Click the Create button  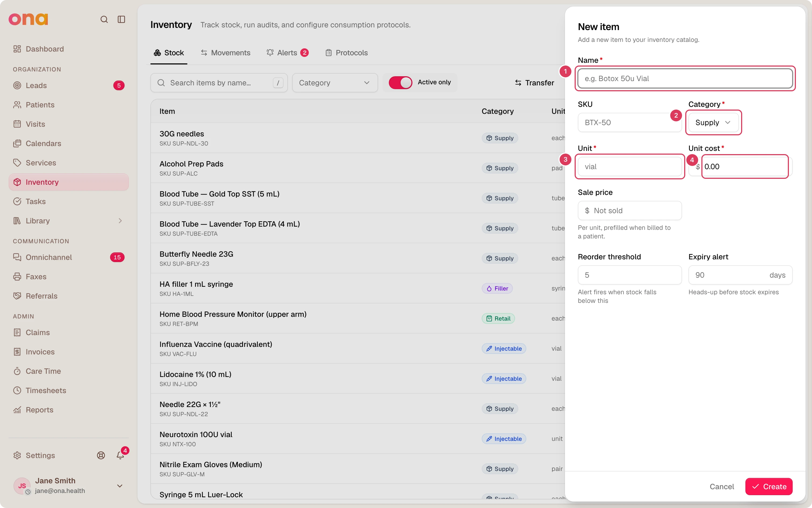click(769, 487)
